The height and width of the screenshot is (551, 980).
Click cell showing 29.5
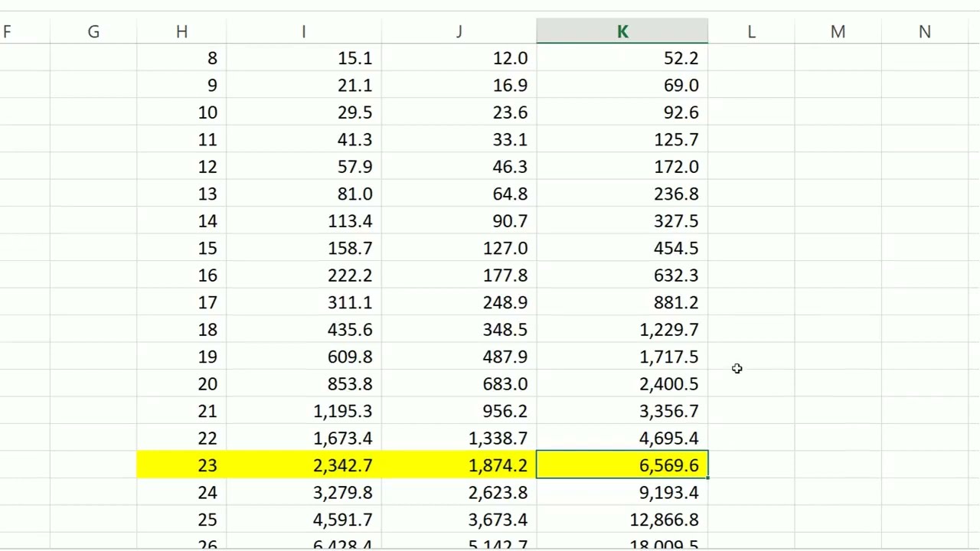[x=304, y=112]
